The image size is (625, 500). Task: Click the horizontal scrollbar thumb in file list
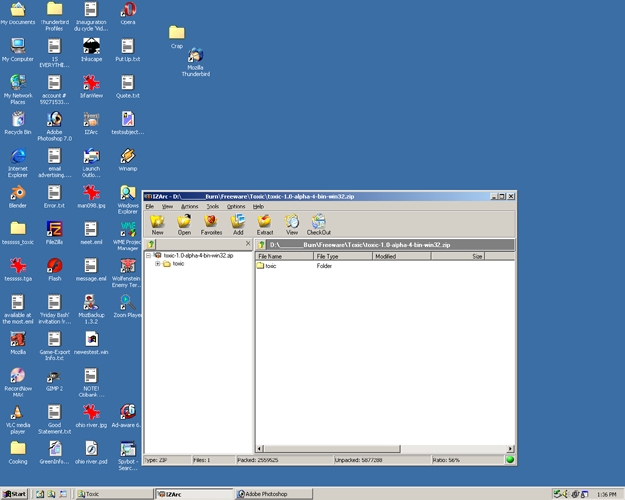tap(332, 449)
